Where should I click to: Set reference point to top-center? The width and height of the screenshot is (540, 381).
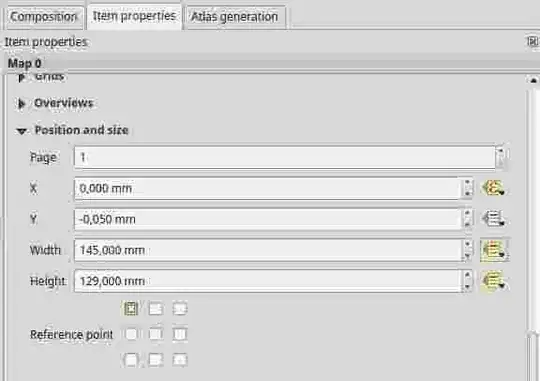click(x=156, y=308)
